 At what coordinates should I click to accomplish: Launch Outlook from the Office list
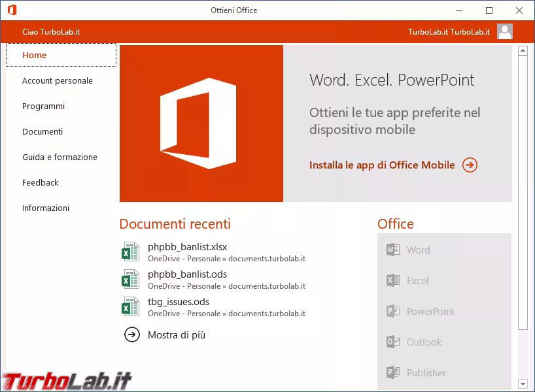[424, 342]
